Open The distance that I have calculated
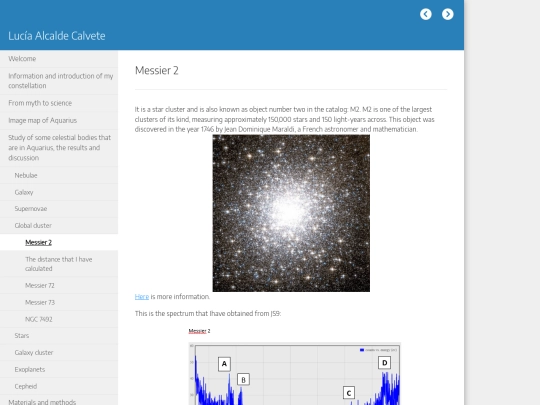540x405 pixels. pyautogui.click(x=59, y=264)
